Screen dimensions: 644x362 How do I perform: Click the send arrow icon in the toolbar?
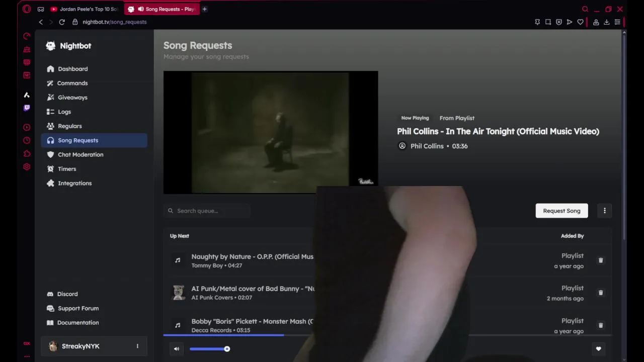pyautogui.click(x=569, y=22)
